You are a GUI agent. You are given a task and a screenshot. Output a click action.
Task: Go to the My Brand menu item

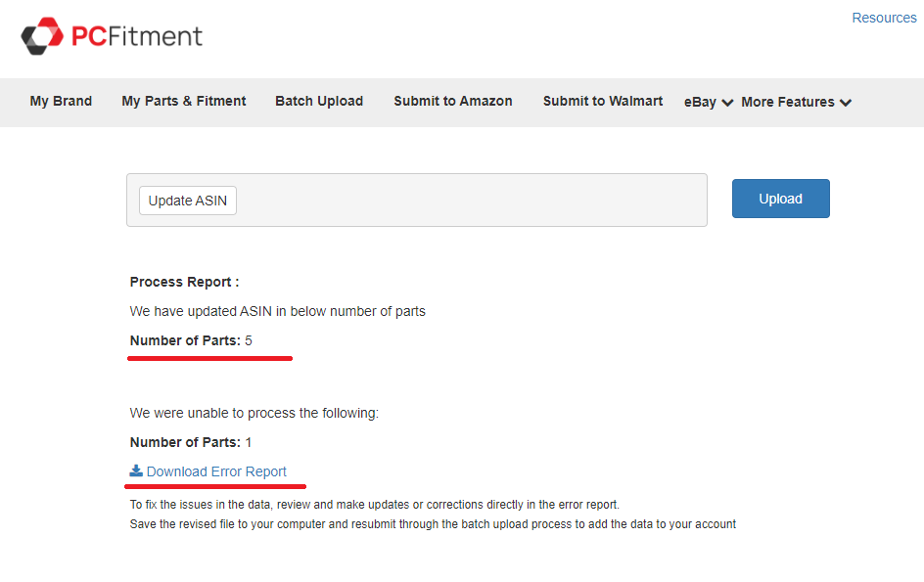(61, 101)
